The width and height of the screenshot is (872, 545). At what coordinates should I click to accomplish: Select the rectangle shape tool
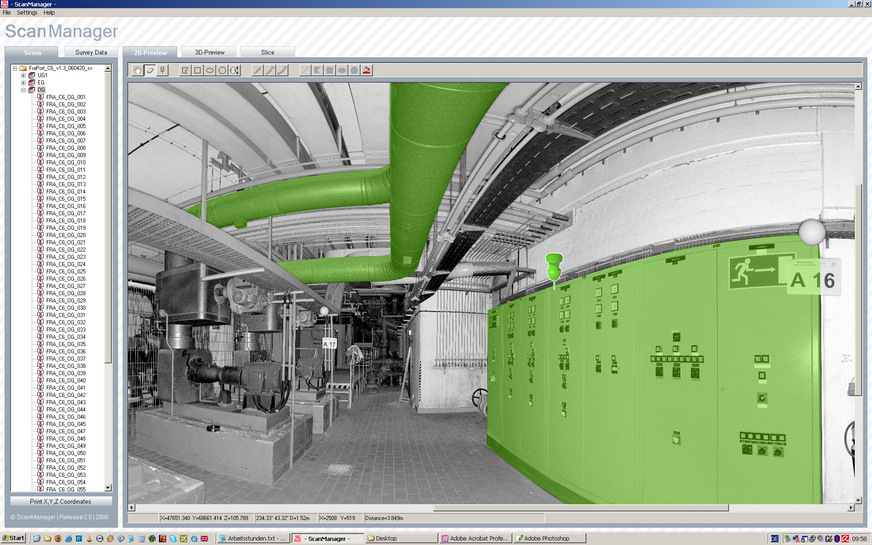(x=198, y=70)
